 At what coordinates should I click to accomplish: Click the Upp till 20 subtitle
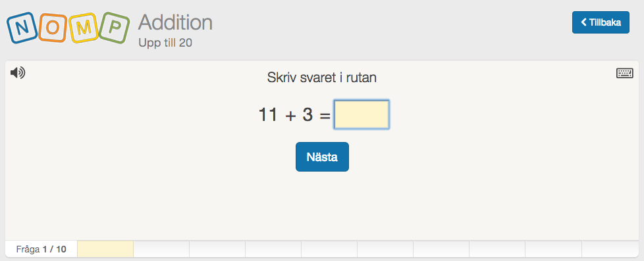coord(165,43)
